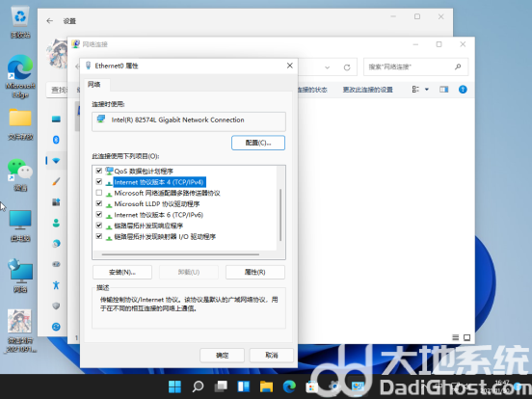Click the 配置(C)... button

coord(258,143)
